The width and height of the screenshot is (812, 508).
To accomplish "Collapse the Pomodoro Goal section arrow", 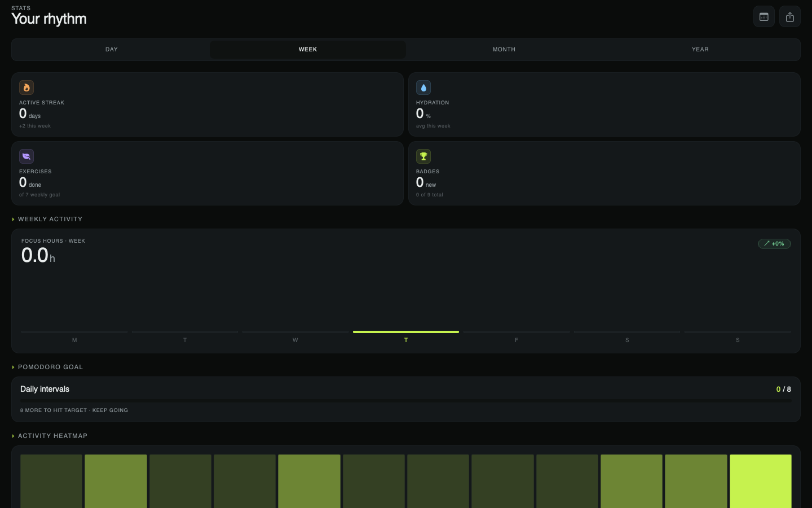I will (13, 367).
